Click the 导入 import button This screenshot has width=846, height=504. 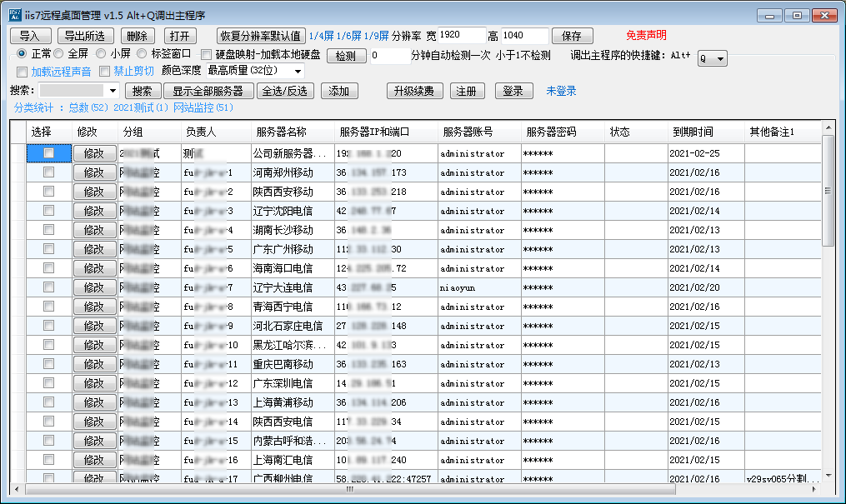[30, 36]
